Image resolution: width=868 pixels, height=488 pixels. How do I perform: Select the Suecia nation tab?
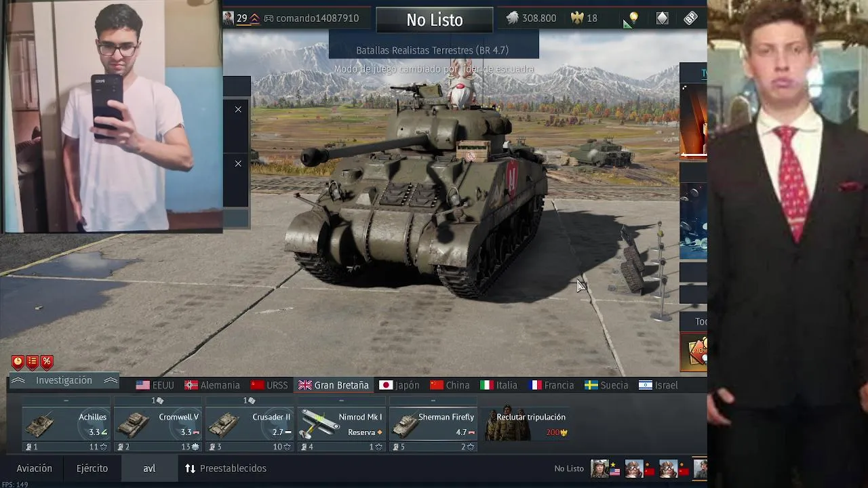click(606, 385)
